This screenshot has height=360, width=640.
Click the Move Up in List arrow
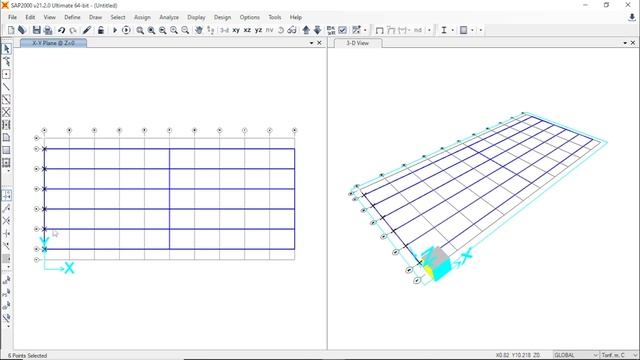click(306, 30)
